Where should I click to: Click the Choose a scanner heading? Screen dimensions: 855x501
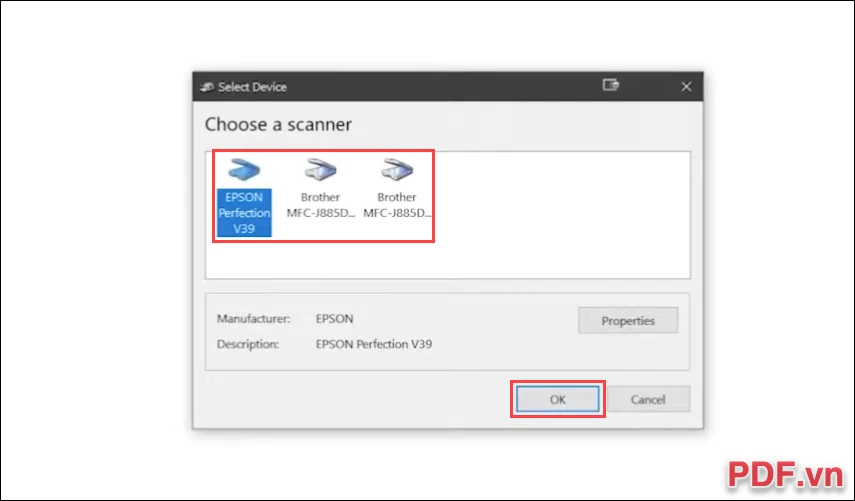278,124
